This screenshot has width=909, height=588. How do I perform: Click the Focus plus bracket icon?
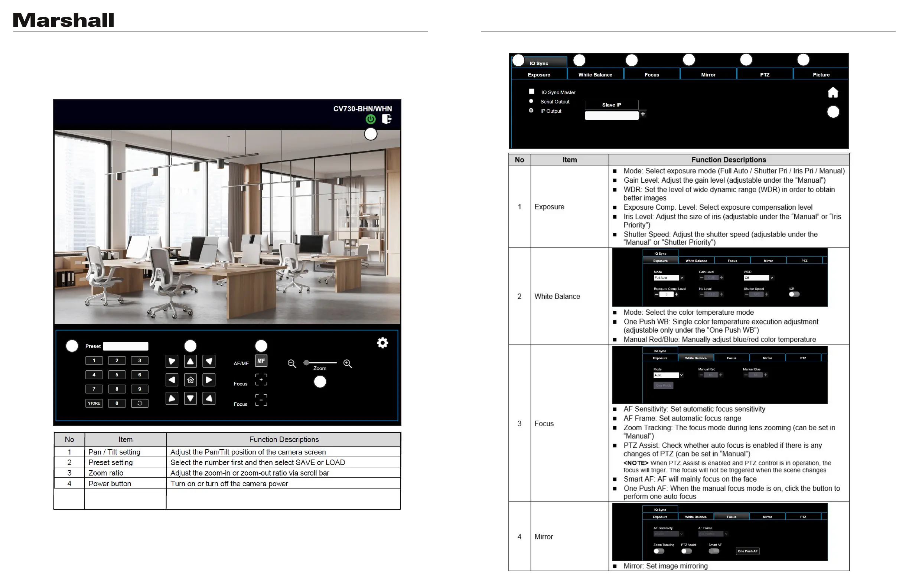(261, 380)
